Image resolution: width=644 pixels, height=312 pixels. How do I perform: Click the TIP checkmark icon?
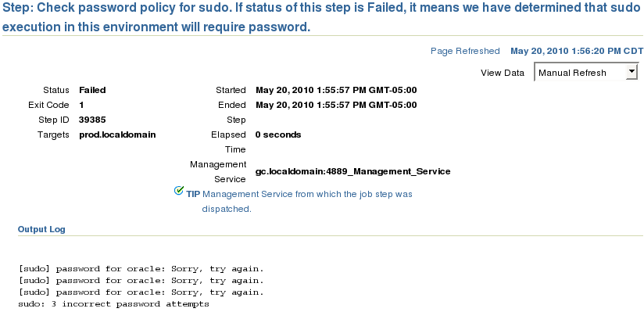pos(179,190)
